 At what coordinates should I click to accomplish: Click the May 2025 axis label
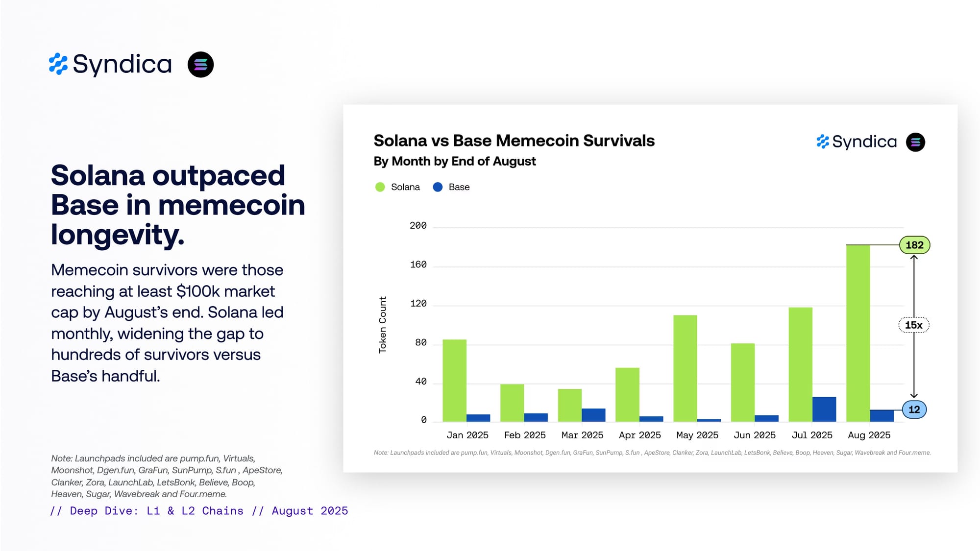click(697, 435)
